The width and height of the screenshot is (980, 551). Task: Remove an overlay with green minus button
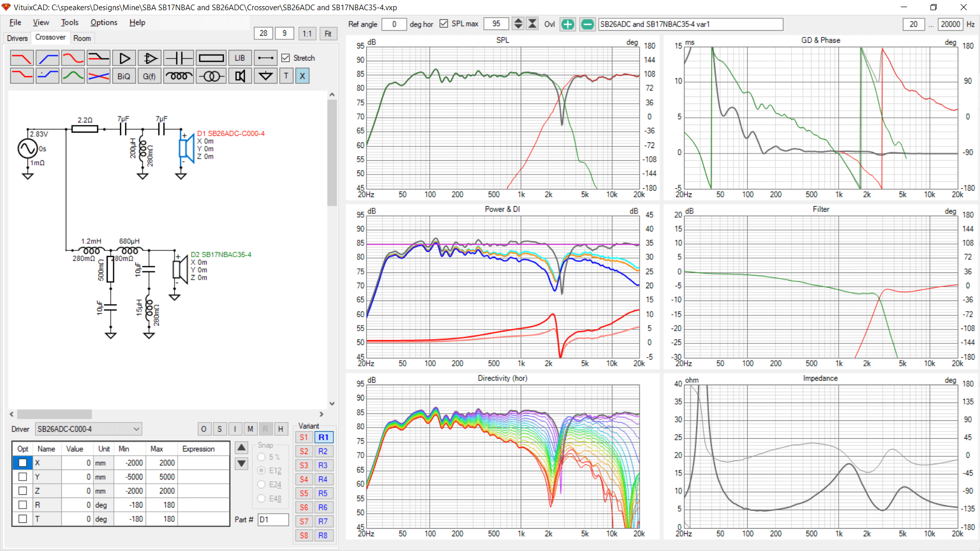[x=587, y=24]
